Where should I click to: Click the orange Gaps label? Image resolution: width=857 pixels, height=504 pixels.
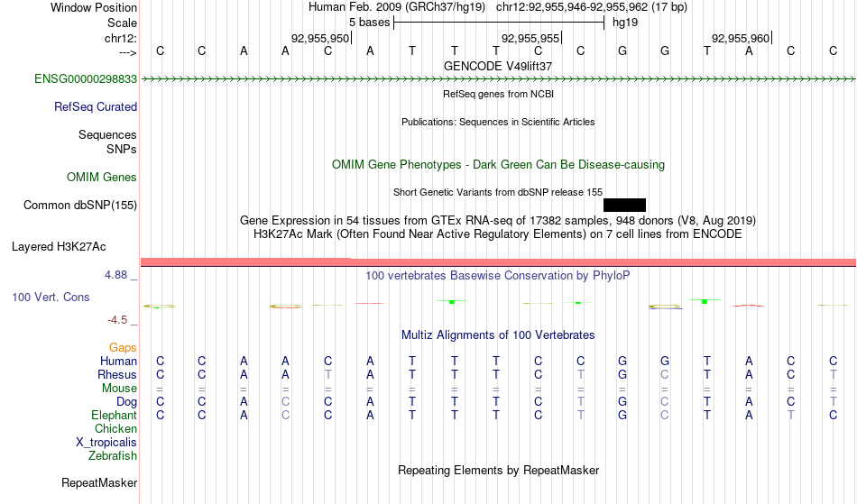pyautogui.click(x=123, y=348)
